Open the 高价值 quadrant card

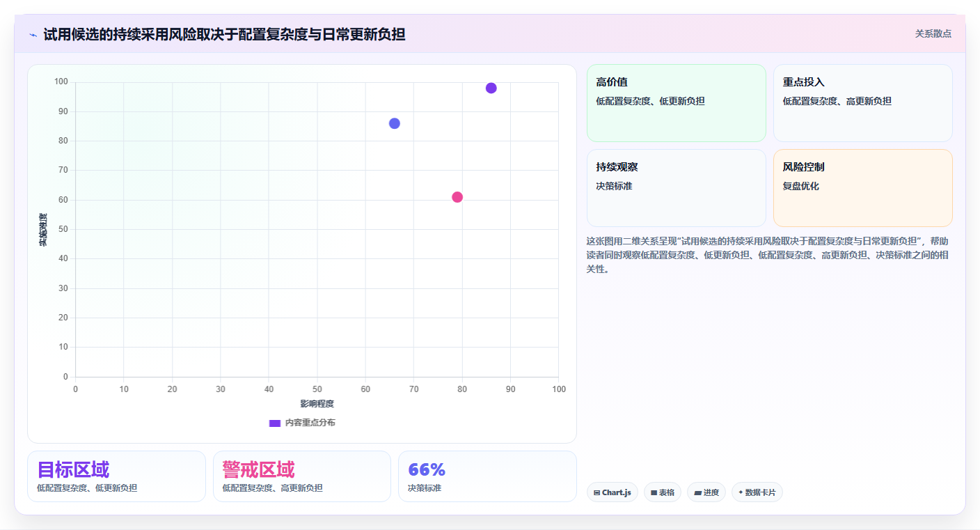(x=677, y=103)
